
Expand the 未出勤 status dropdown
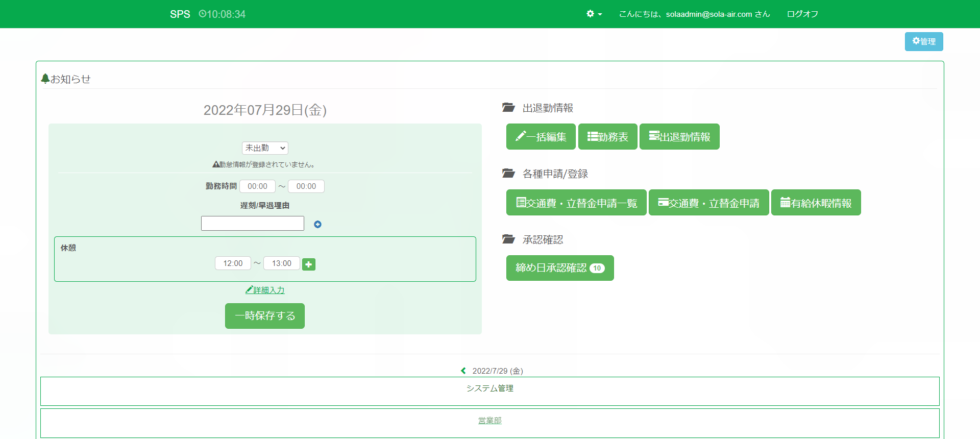pos(265,148)
